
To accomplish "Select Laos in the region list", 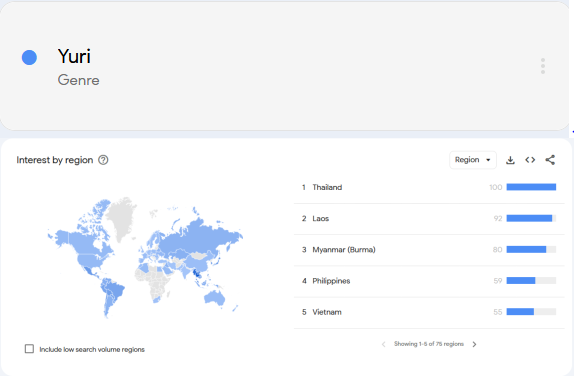I will click(429, 219).
